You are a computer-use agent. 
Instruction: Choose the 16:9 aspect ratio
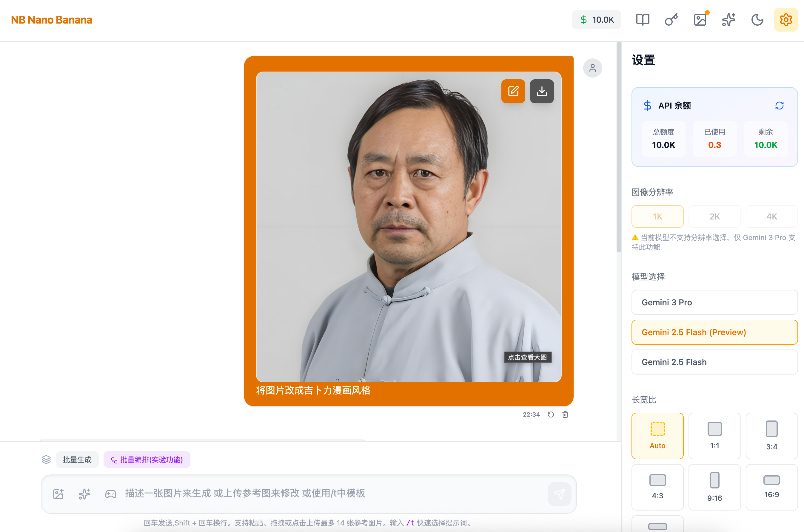(x=771, y=487)
